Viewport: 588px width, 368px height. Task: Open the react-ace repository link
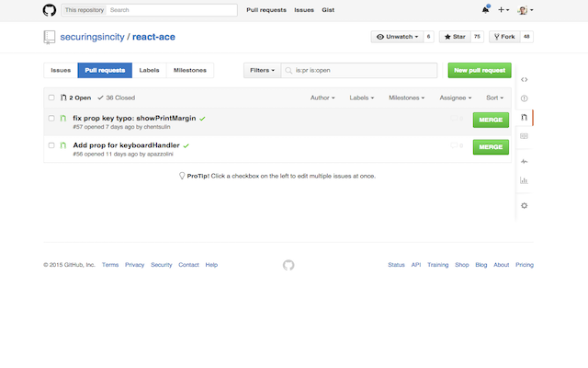pyautogui.click(x=153, y=37)
